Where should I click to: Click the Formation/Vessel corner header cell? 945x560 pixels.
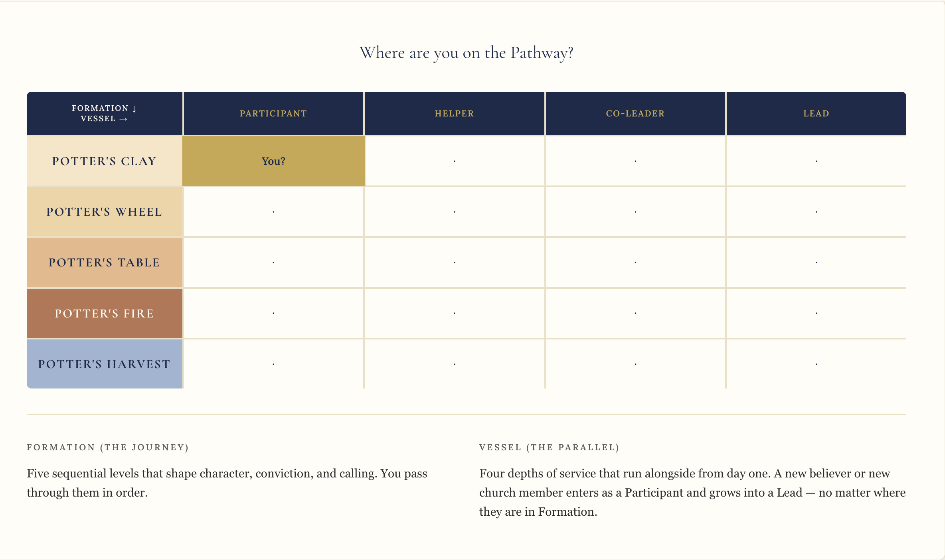(x=105, y=113)
